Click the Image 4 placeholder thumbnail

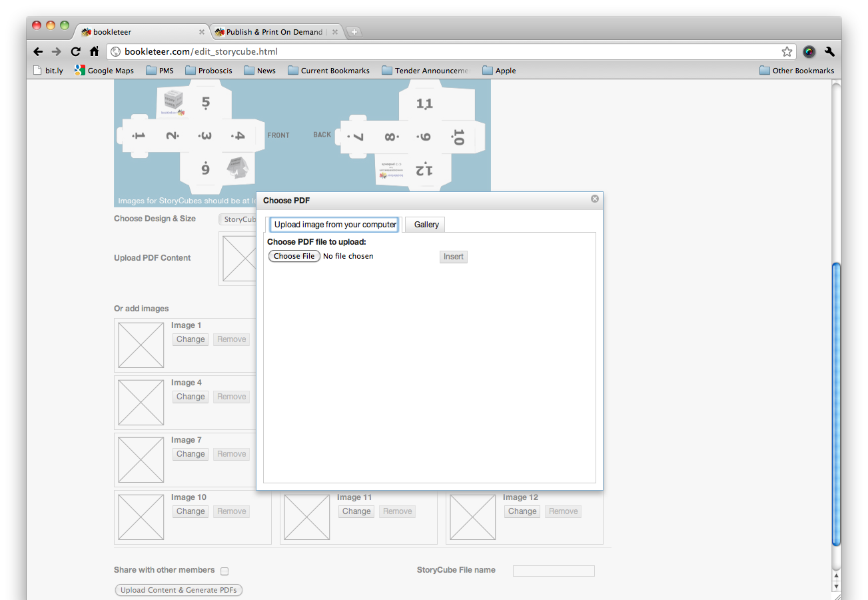coord(141,403)
